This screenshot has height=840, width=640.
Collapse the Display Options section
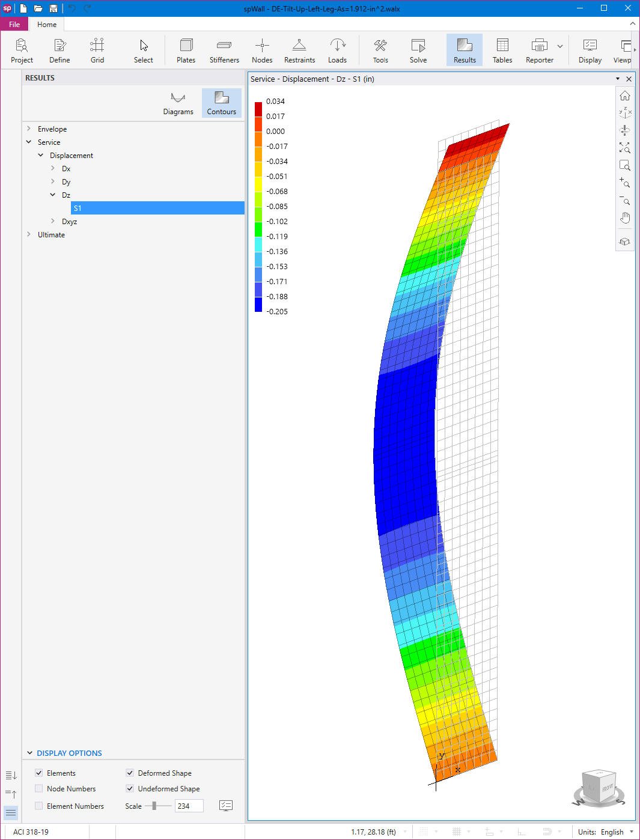coord(29,753)
